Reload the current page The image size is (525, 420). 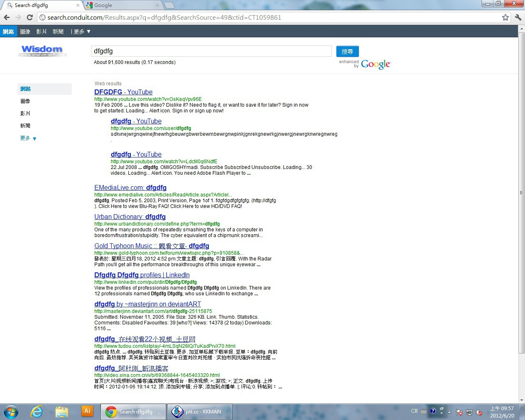[30, 17]
